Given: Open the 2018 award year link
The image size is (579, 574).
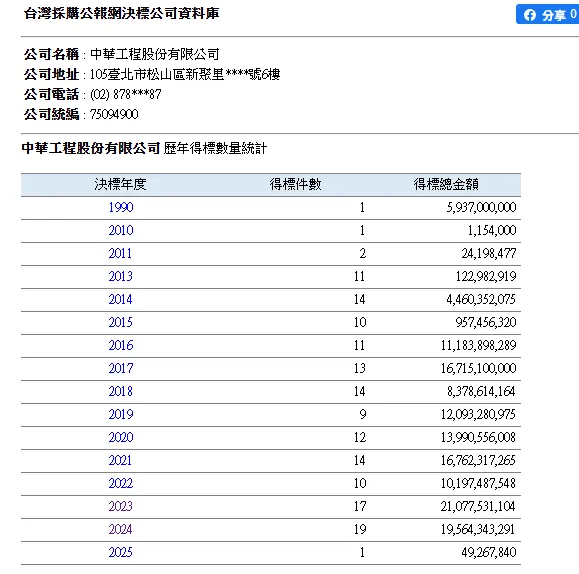Looking at the screenshot, I should coord(120,392).
